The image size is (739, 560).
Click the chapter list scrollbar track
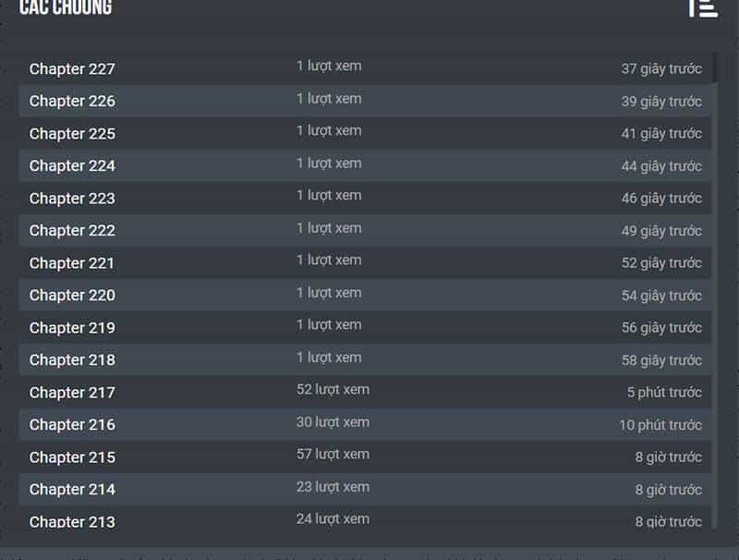714,307
